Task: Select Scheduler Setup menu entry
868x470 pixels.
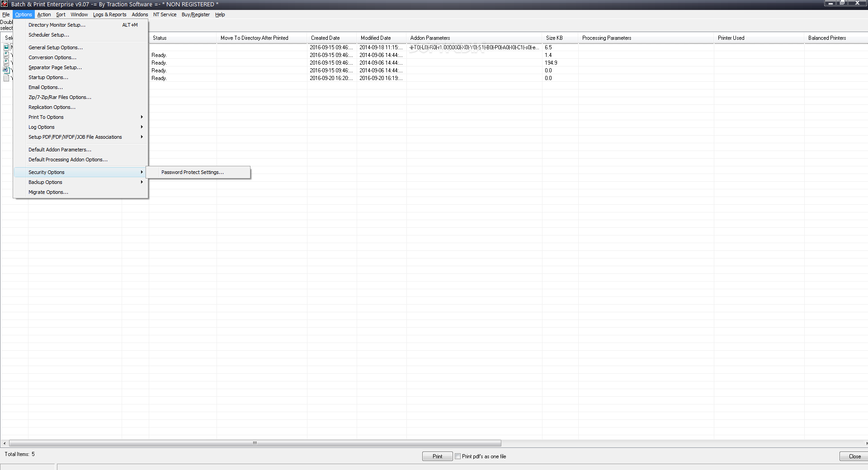Action: [81, 35]
